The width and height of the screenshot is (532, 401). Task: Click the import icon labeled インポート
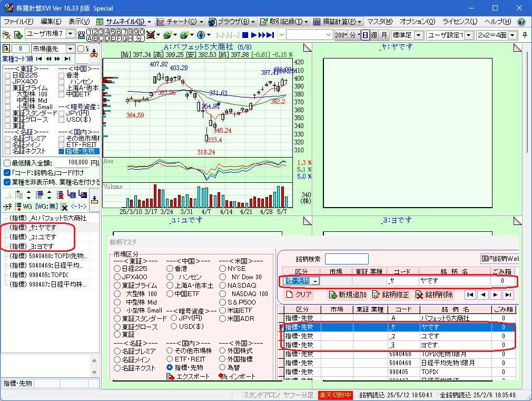(x=223, y=376)
